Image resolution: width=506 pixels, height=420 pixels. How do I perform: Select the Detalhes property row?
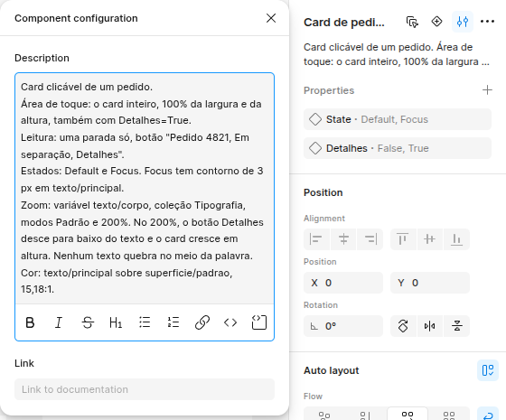398,148
